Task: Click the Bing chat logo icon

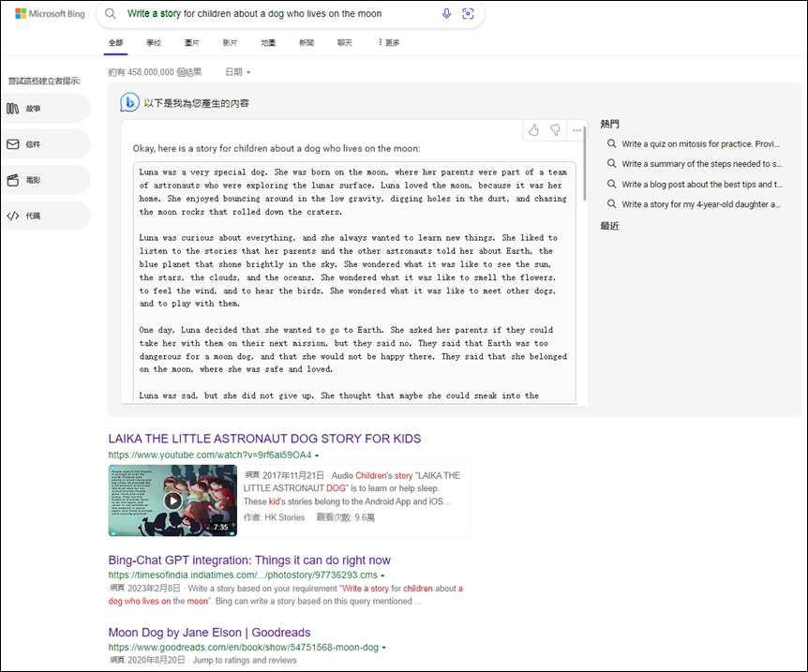Action: (129, 102)
